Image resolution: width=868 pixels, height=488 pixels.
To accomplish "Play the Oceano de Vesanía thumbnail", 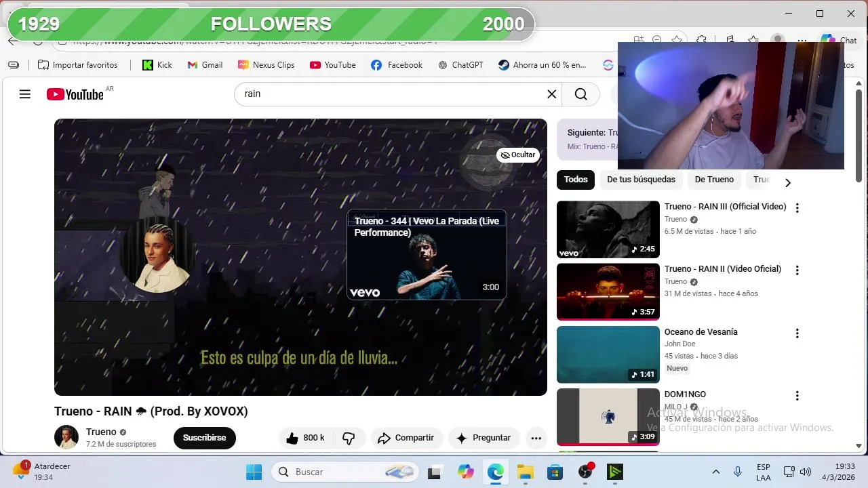I will [608, 354].
